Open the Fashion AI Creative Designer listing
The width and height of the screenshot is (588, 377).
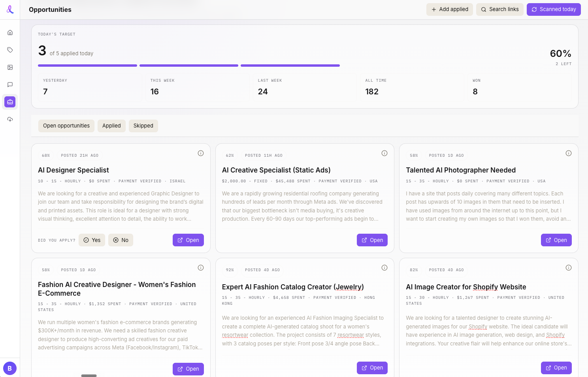tap(188, 369)
